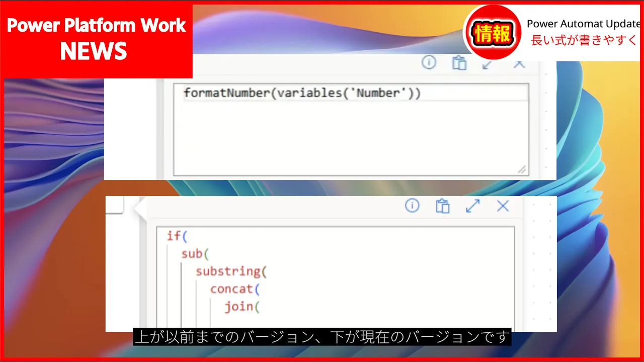
Task: Click the info icon in the upper expression editor
Action: 429,62
